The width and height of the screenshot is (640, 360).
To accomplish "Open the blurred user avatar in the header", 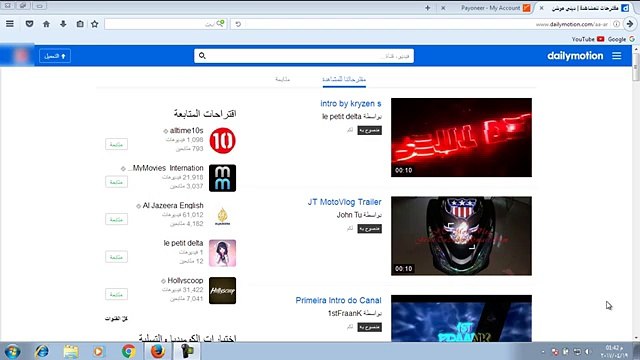I will pos(20,56).
